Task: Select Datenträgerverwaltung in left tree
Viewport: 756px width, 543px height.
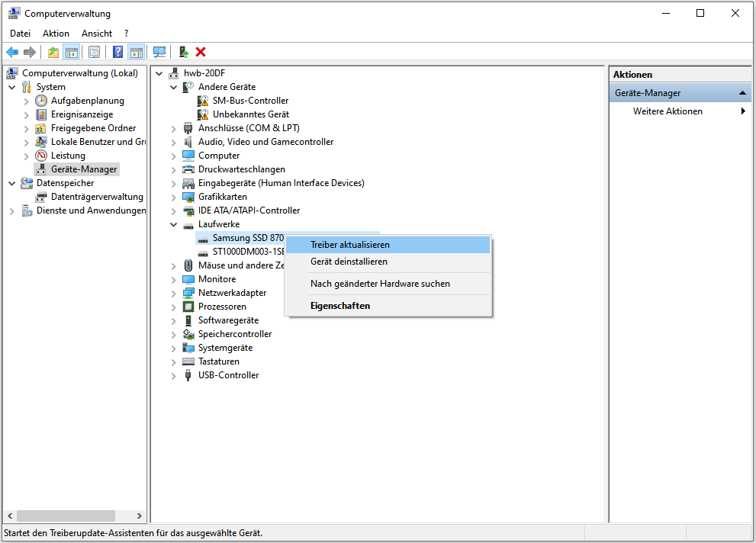Action: click(x=97, y=197)
